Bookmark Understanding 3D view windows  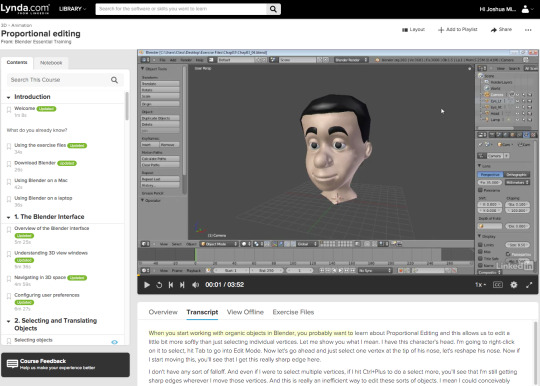[x=9, y=254]
